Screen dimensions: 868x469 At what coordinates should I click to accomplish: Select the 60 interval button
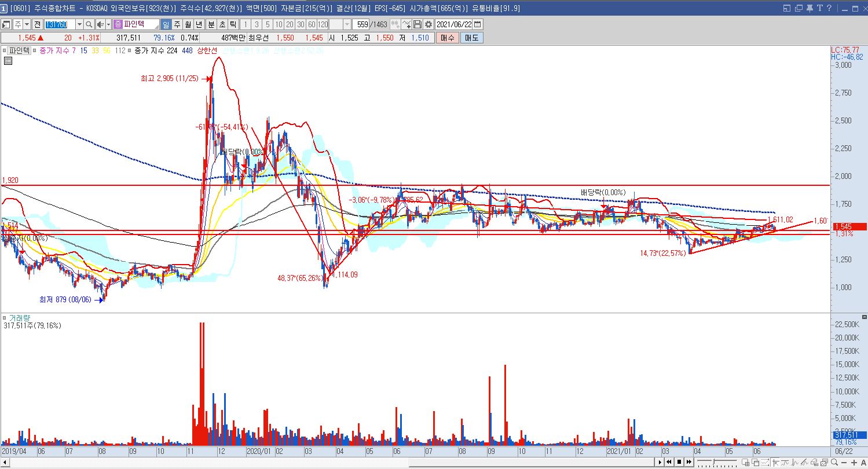pos(312,24)
